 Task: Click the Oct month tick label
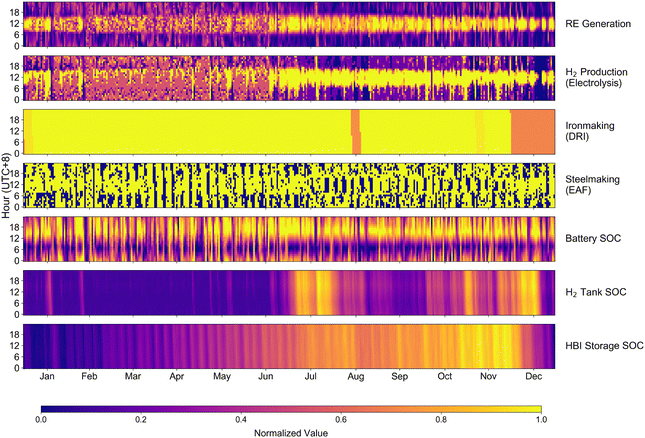coord(444,376)
